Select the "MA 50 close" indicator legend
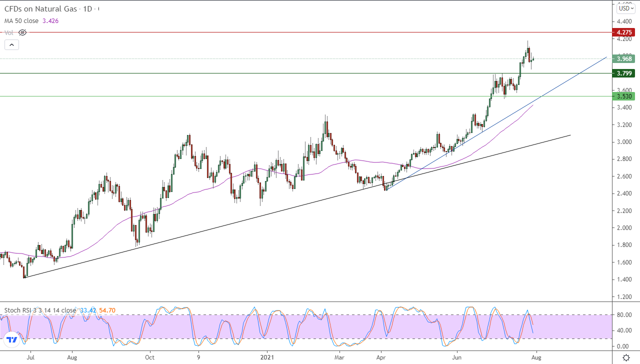 click(x=21, y=21)
